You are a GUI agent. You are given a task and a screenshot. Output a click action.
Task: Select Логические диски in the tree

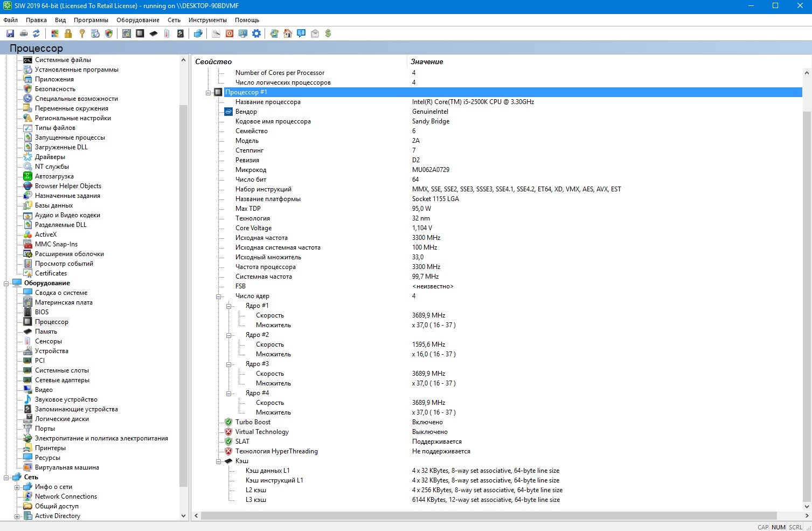(x=62, y=419)
